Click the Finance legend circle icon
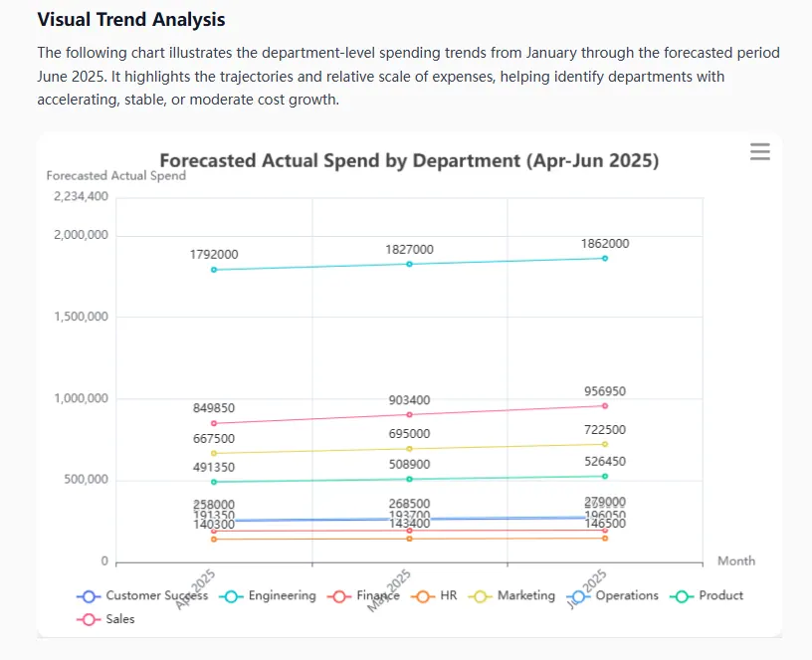 coord(338,595)
